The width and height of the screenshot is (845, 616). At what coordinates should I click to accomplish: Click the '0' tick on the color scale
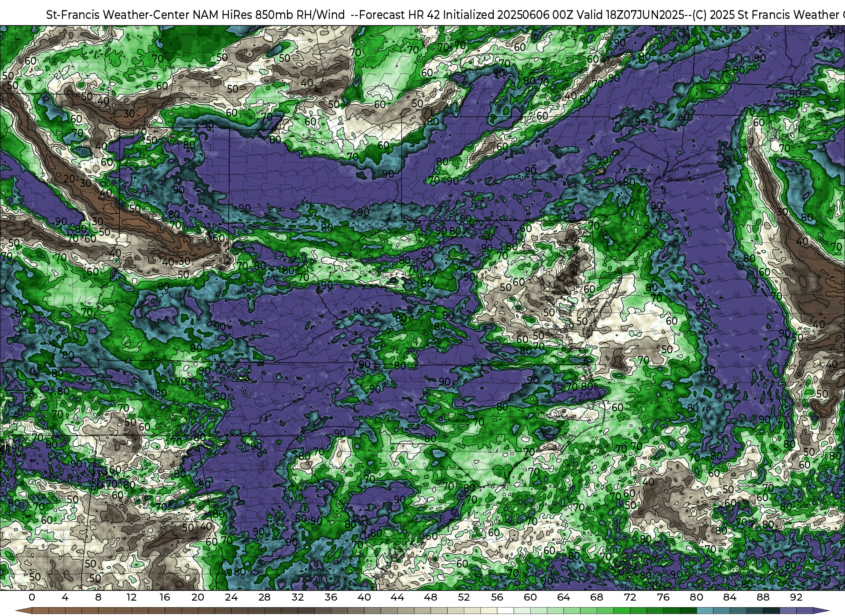pyautogui.click(x=32, y=597)
